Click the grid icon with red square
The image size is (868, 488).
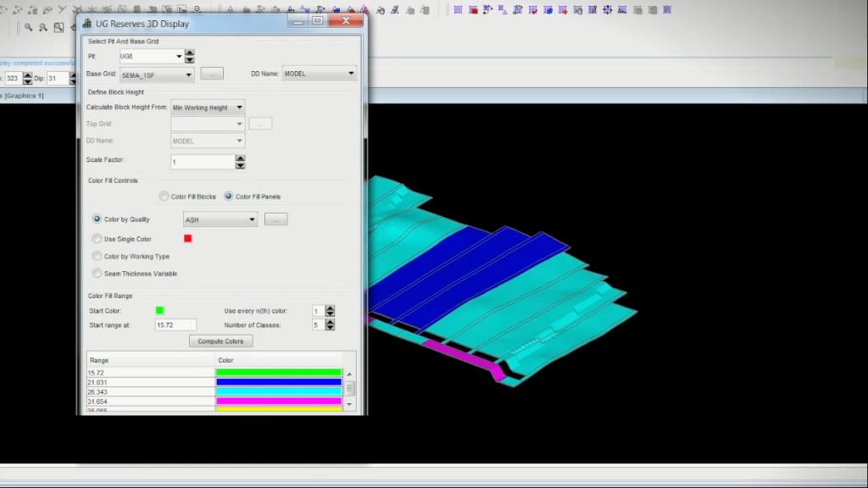[x=473, y=9]
